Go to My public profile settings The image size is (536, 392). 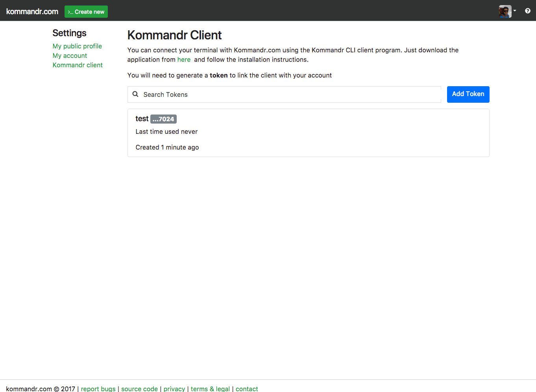pos(77,46)
